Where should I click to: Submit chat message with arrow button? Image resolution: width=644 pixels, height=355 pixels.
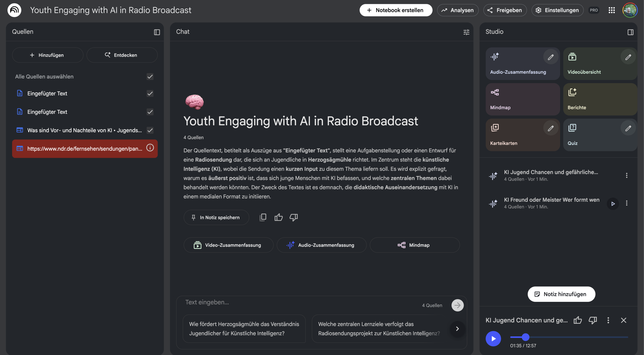point(457,305)
